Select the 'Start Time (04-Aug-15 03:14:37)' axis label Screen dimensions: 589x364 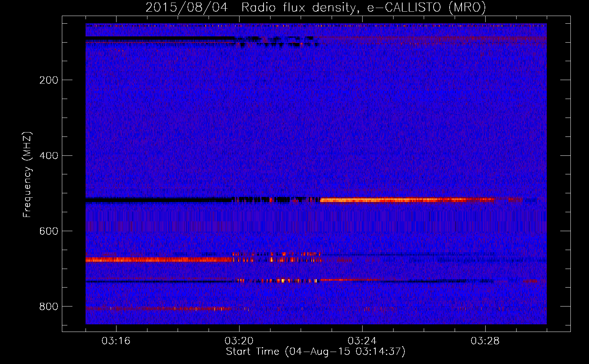click(x=316, y=352)
